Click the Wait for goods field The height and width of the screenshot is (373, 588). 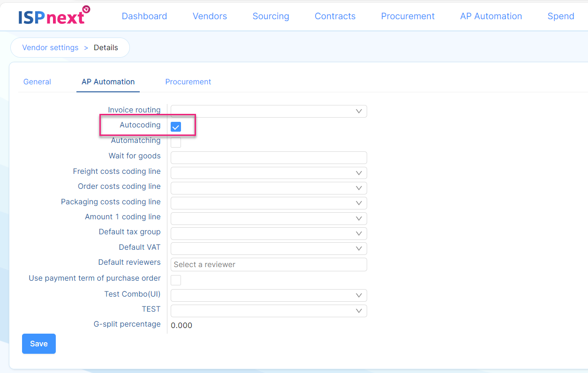269,157
